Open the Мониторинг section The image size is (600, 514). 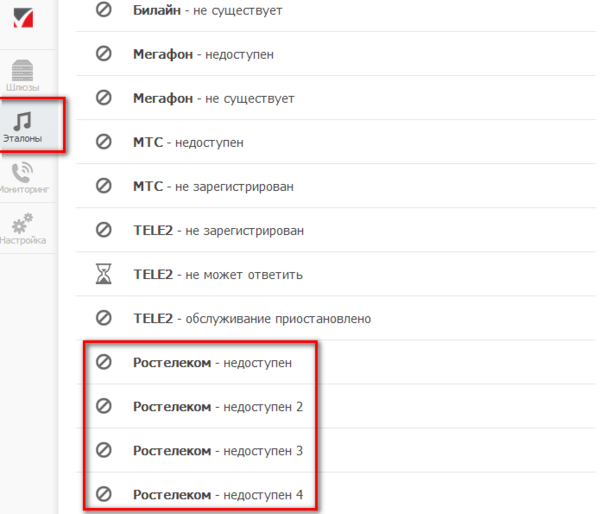[22, 178]
